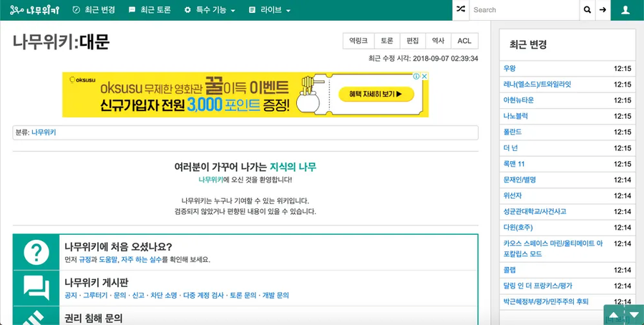Open the 규정 link
The image size is (644, 325).
click(x=84, y=260)
